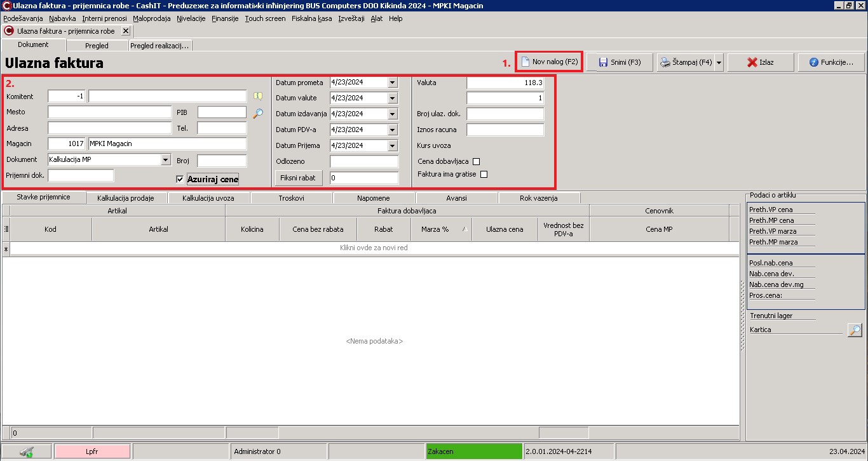Screen dimensions: 868x461
Task: Click the Tel. input field
Action: (x=222, y=128)
